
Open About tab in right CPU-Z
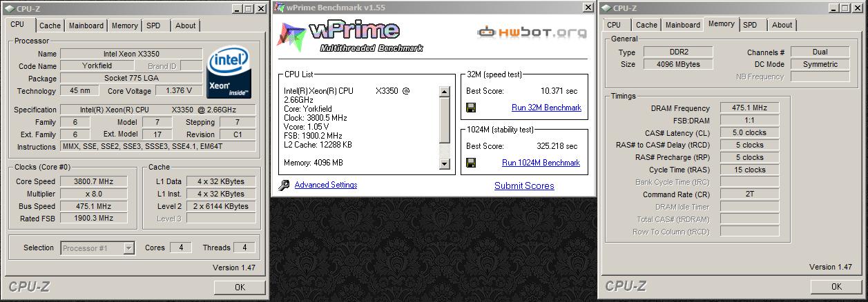click(x=782, y=25)
